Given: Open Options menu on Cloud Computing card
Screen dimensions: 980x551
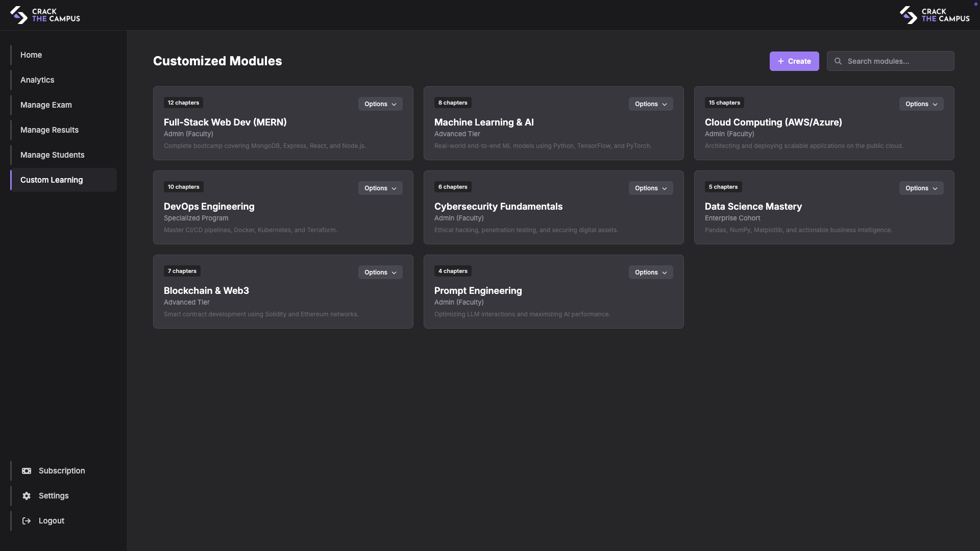Looking at the screenshot, I should click(x=921, y=104).
